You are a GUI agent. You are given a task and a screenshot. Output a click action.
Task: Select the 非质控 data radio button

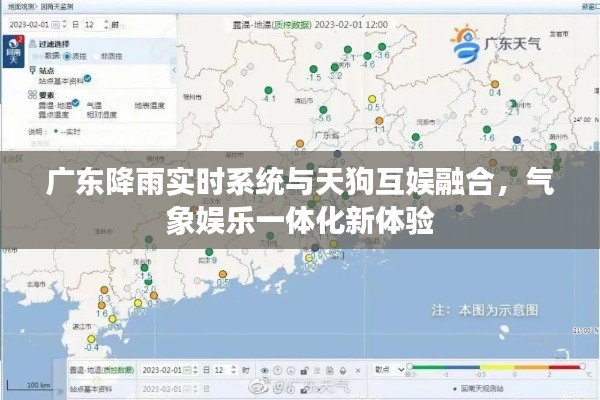pyautogui.click(x=96, y=56)
